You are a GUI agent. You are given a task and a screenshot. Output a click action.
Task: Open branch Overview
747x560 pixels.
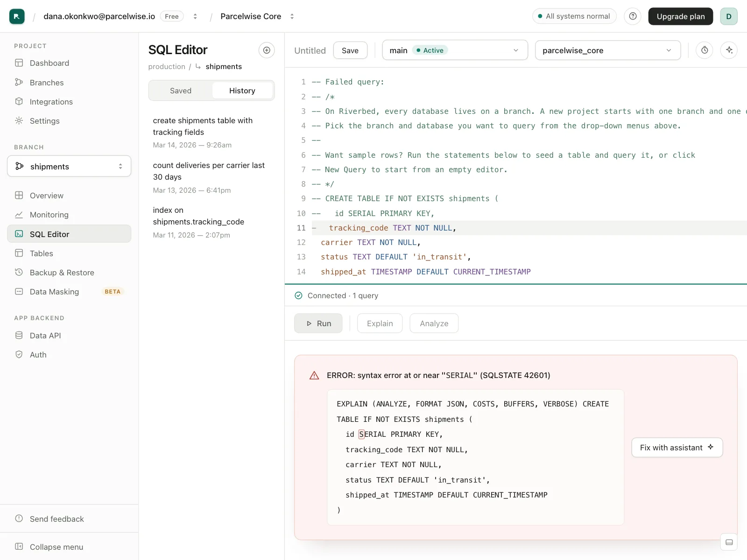tap(69, 196)
